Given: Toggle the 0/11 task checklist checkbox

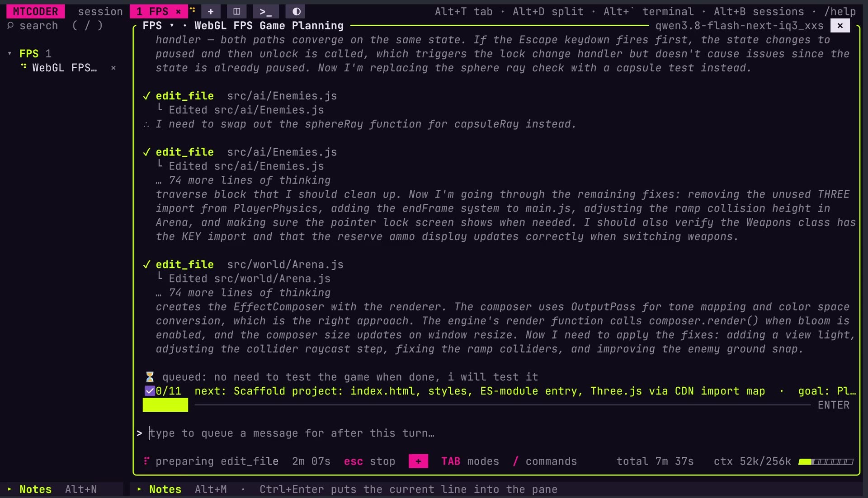Looking at the screenshot, I should click(150, 391).
